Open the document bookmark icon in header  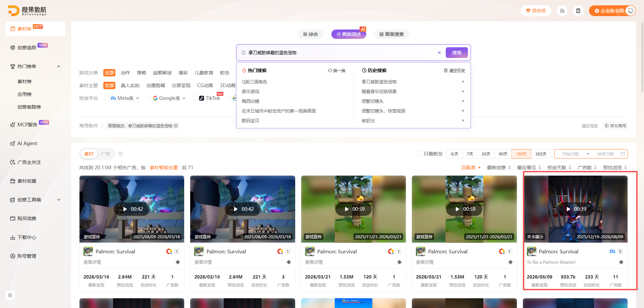(578, 11)
